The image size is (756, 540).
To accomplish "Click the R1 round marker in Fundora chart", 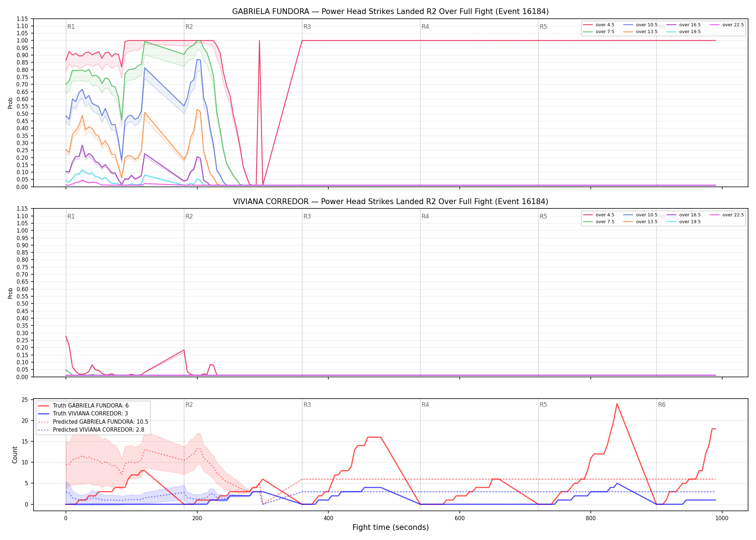I will pos(71,27).
